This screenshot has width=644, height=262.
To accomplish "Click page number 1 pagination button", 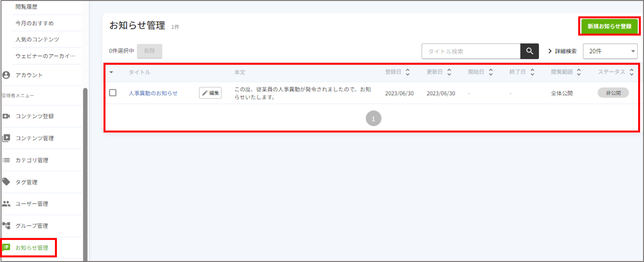I will [x=373, y=118].
